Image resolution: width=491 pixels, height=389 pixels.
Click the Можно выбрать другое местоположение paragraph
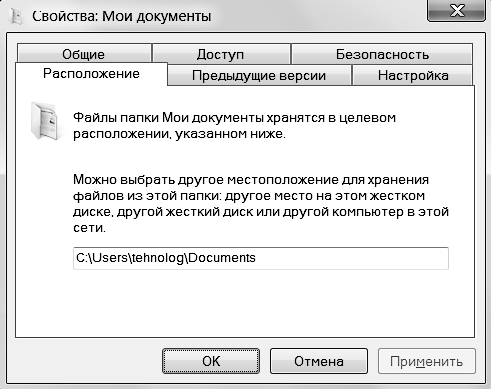[x=261, y=204]
